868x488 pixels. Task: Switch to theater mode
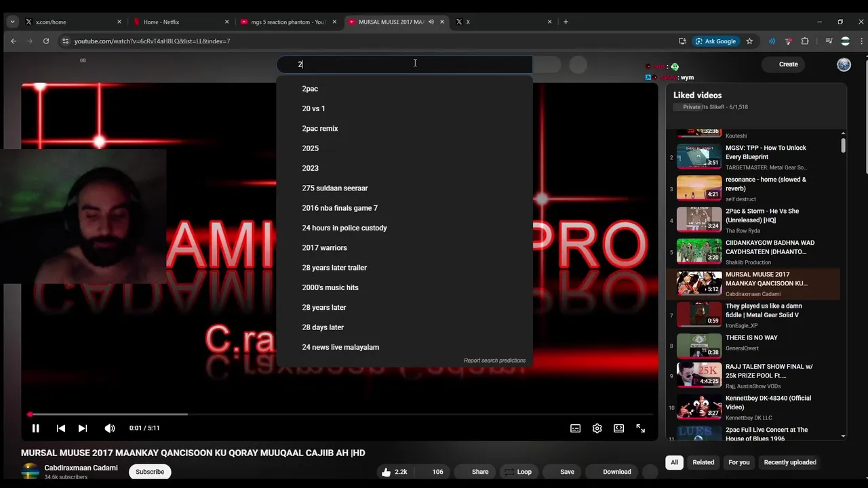pyautogui.click(x=618, y=428)
